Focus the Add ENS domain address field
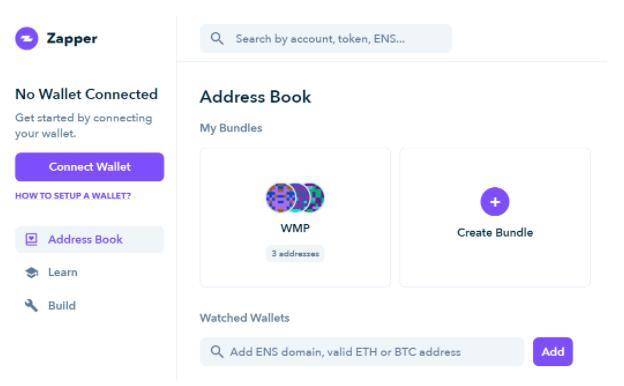 (362, 352)
